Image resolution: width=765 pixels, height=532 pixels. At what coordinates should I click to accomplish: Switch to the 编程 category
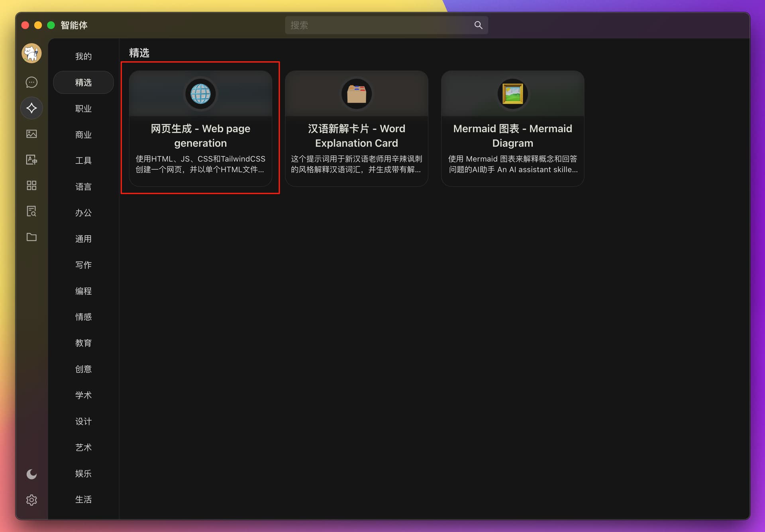(83, 291)
